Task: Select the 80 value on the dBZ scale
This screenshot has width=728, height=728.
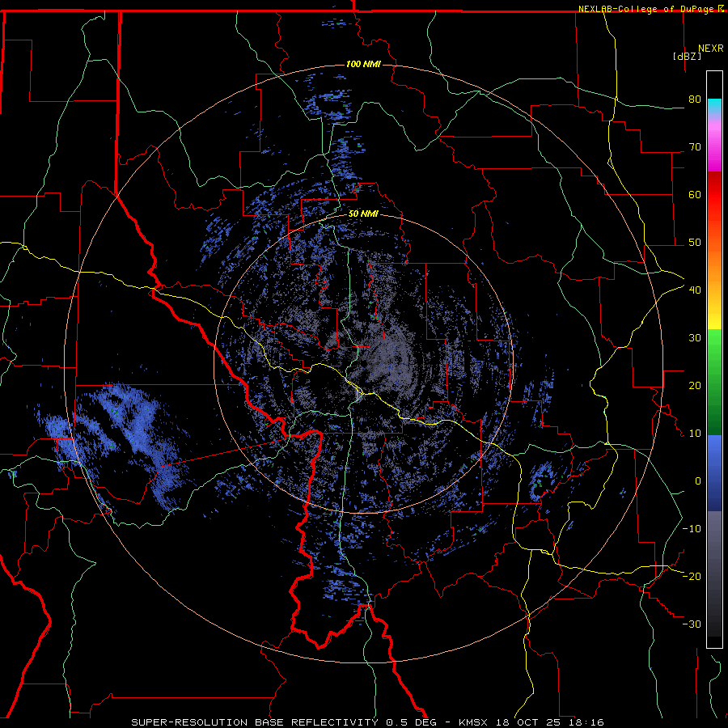Action: [x=695, y=99]
